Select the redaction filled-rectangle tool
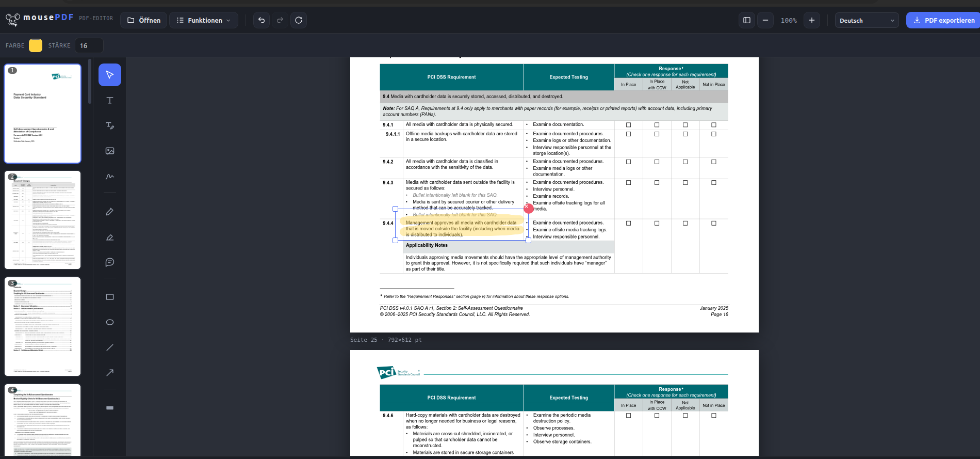This screenshot has width=980, height=459. coord(110,408)
